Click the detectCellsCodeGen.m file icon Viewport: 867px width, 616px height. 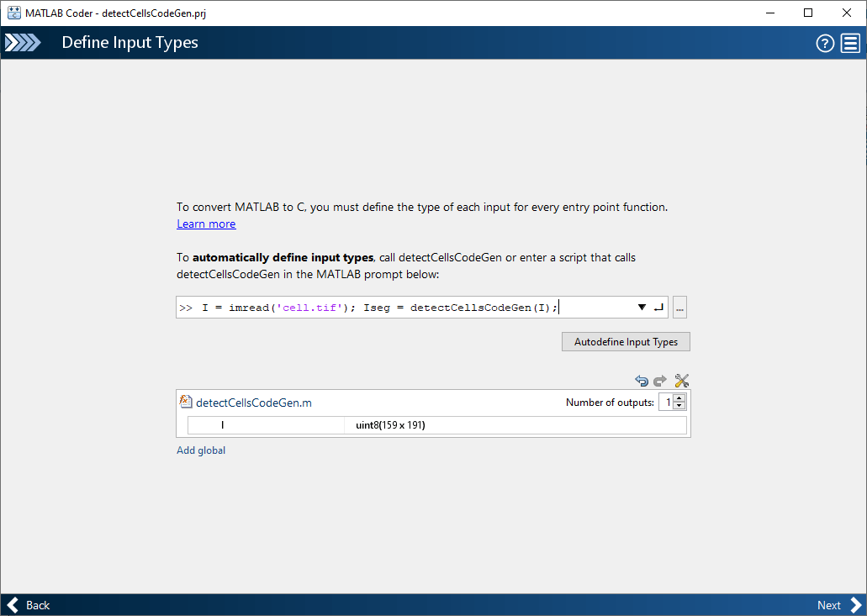(186, 402)
